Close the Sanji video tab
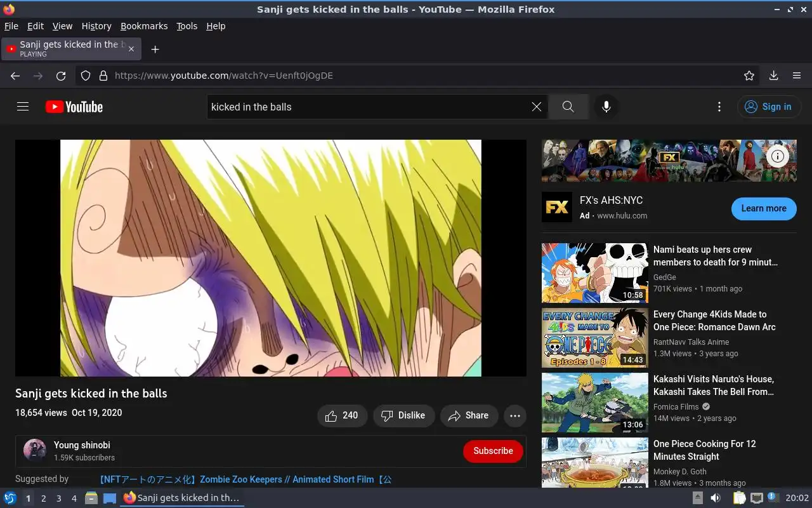Screen dimensions: 812x508 click(131, 49)
